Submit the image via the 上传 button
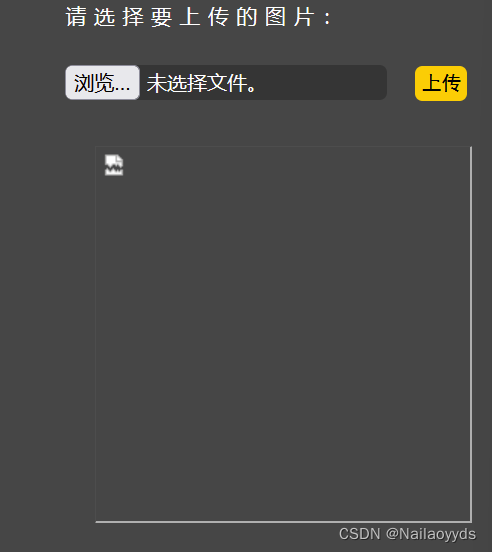 pyautogui.click(x=441, y=83)
